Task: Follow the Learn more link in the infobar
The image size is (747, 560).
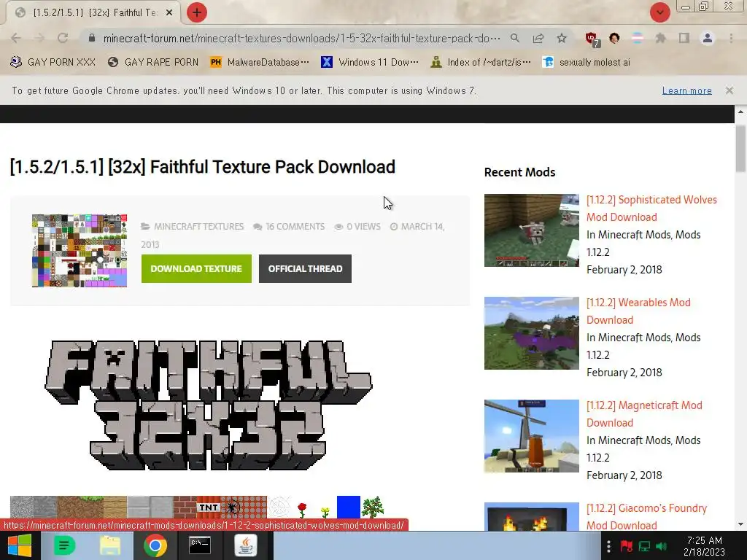Action: (x=687, y=90)
